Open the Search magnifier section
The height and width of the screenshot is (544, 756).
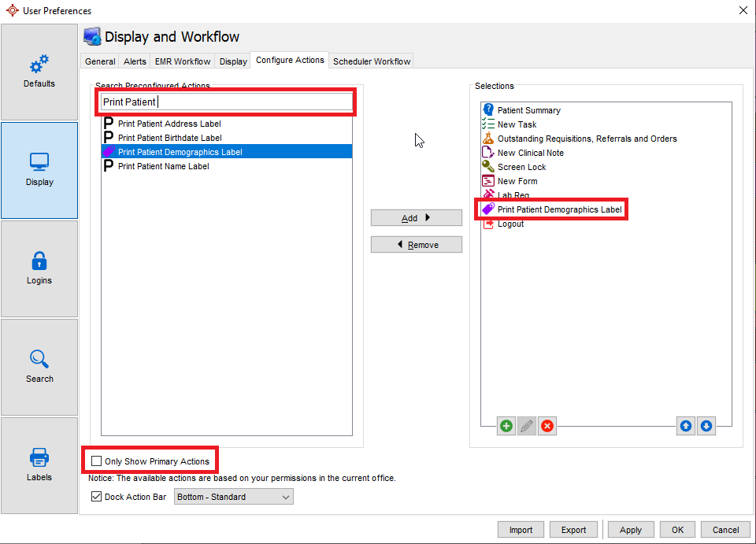pos(39,366)
